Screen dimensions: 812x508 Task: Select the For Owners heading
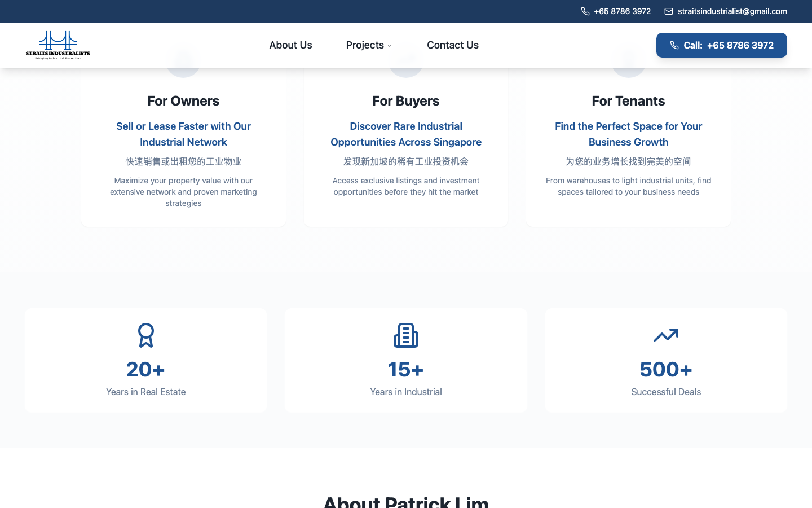[183, 101]
